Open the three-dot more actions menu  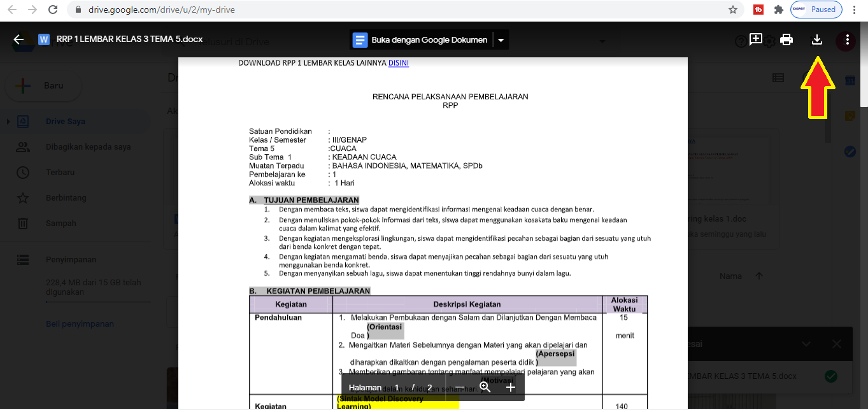[846, 39]
